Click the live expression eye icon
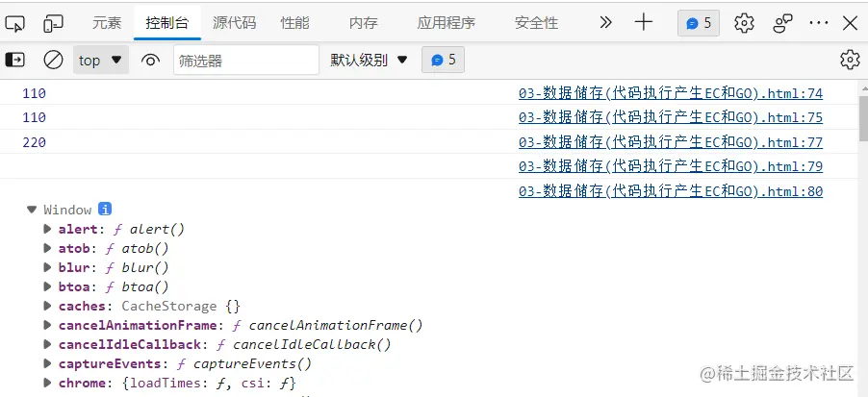Image resolution: width=868 pixels, height=397 pixels. 150,60
